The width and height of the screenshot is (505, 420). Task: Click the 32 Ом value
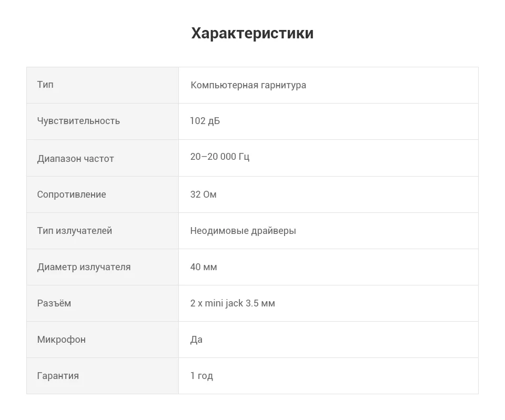203,194
